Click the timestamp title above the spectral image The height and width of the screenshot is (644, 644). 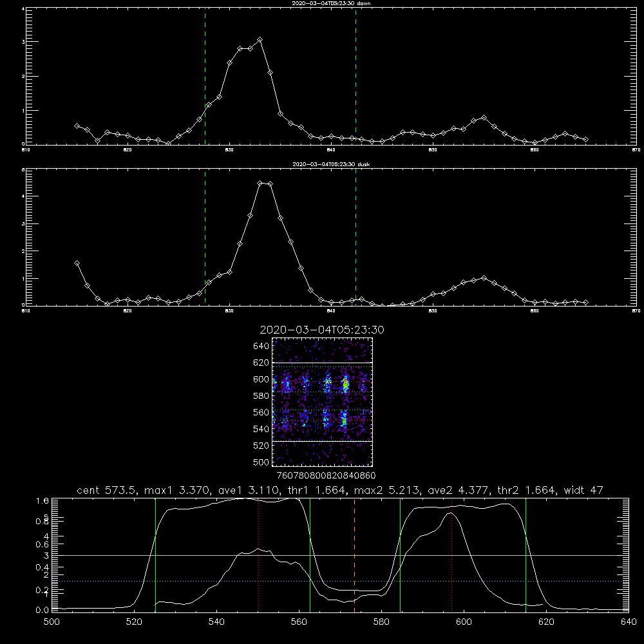[322, 330]
